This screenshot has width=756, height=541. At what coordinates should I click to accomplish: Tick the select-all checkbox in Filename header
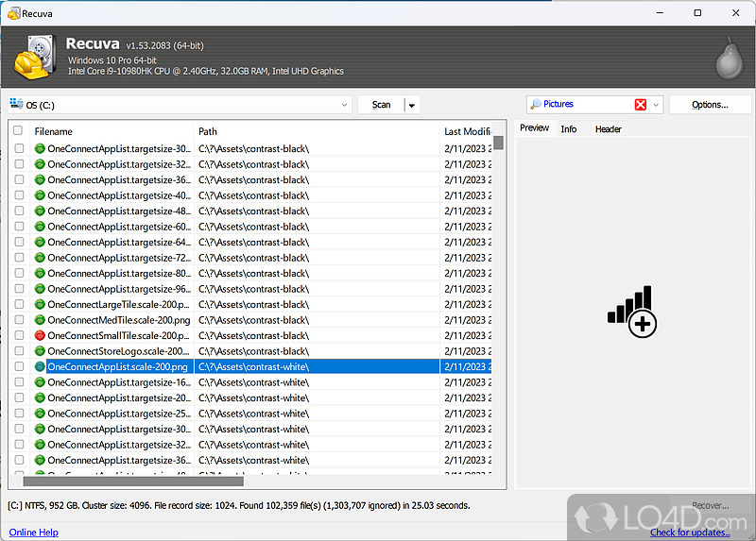pos(18,131)
